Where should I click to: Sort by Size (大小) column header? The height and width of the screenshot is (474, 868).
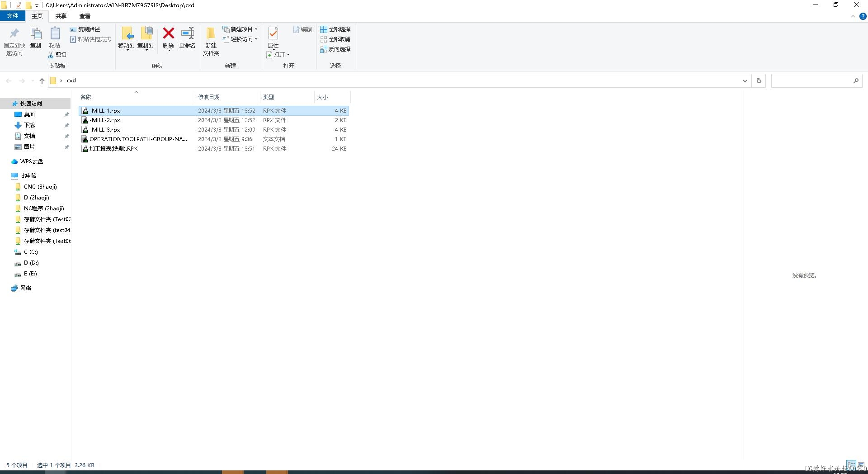click(x=332, y=97)
